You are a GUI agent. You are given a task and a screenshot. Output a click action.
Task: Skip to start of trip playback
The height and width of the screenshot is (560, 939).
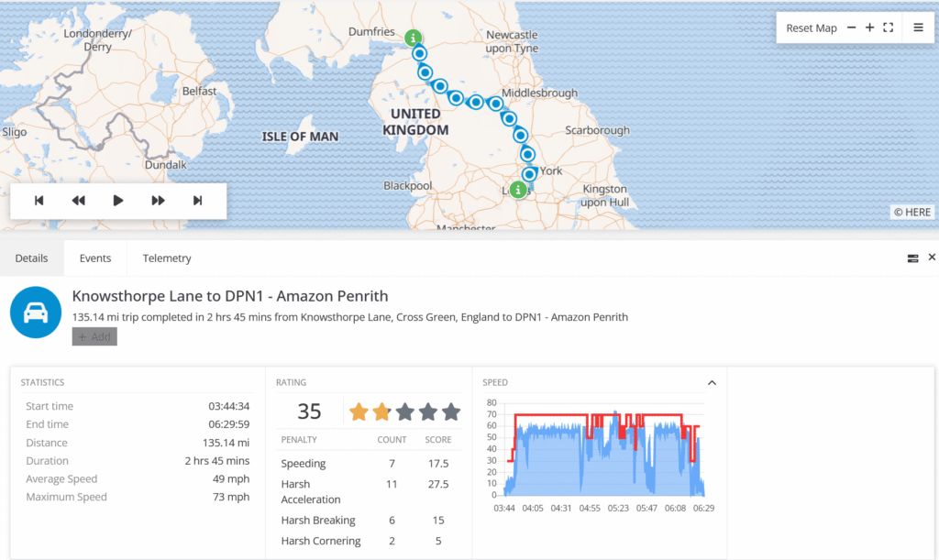39,201
